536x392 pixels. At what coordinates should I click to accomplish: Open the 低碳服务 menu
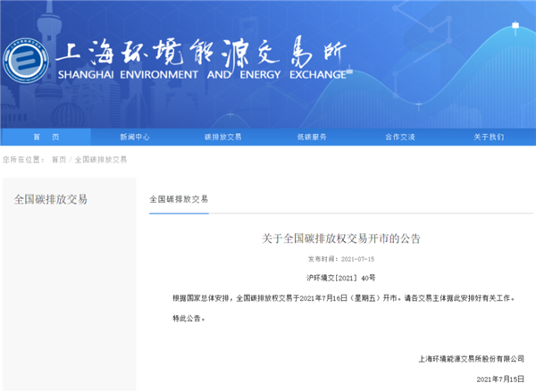point(312,137)
